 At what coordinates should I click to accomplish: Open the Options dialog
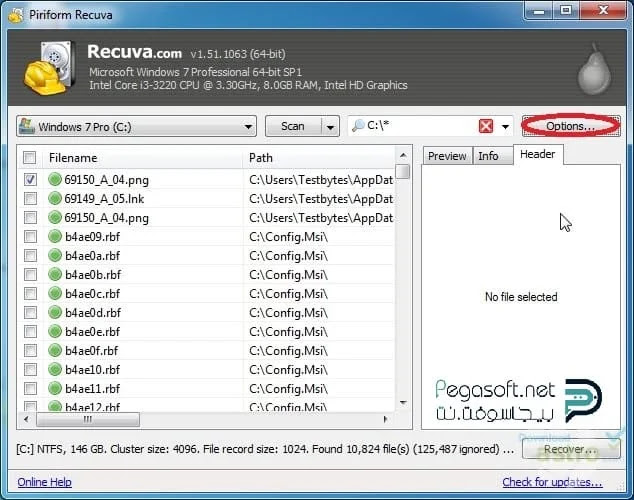pyautogui.click(x=571, y=126)
